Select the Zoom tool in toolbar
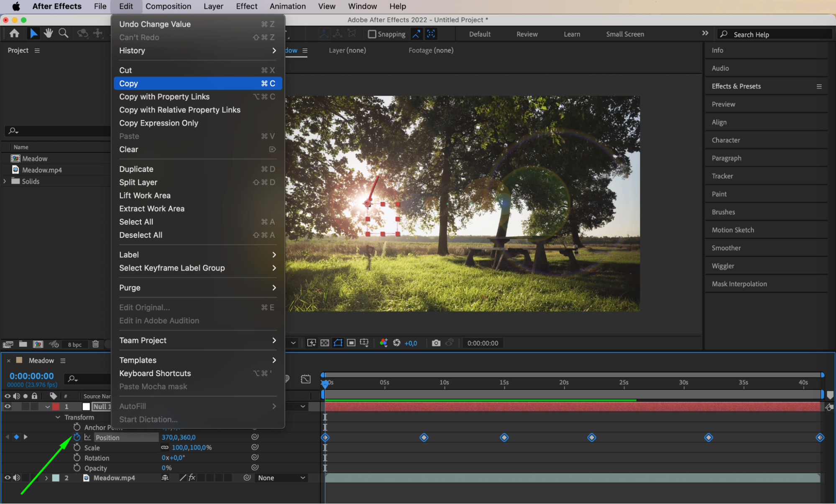Viewport: 836px width, 504px height. tap(63, 33)
